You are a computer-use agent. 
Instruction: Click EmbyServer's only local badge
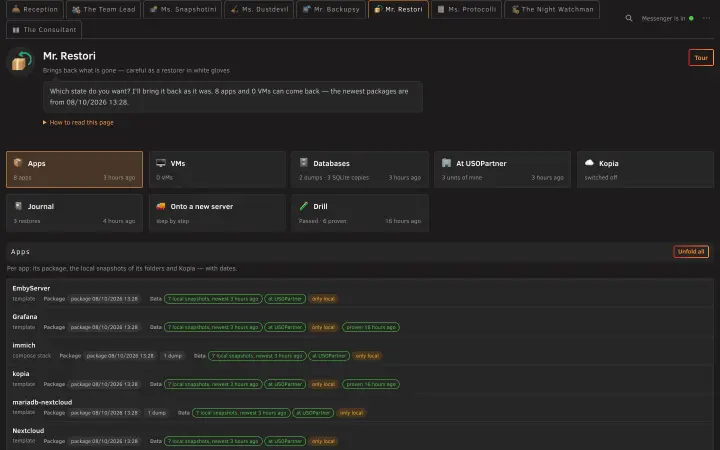tap(323, 299)
